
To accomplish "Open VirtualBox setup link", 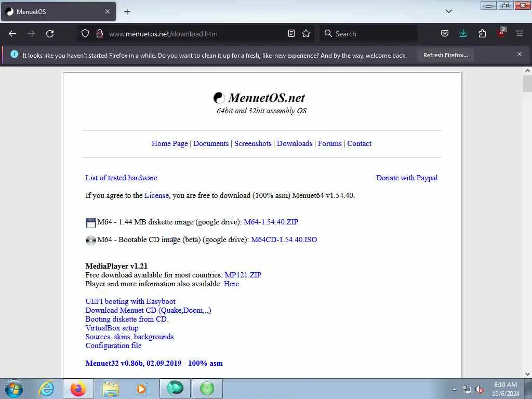I will [x=112, y=328].
